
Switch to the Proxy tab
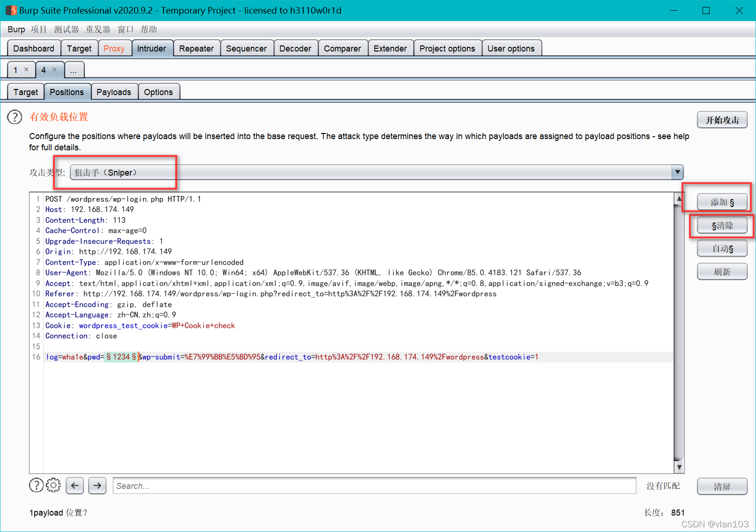click(x=114, y=49)
